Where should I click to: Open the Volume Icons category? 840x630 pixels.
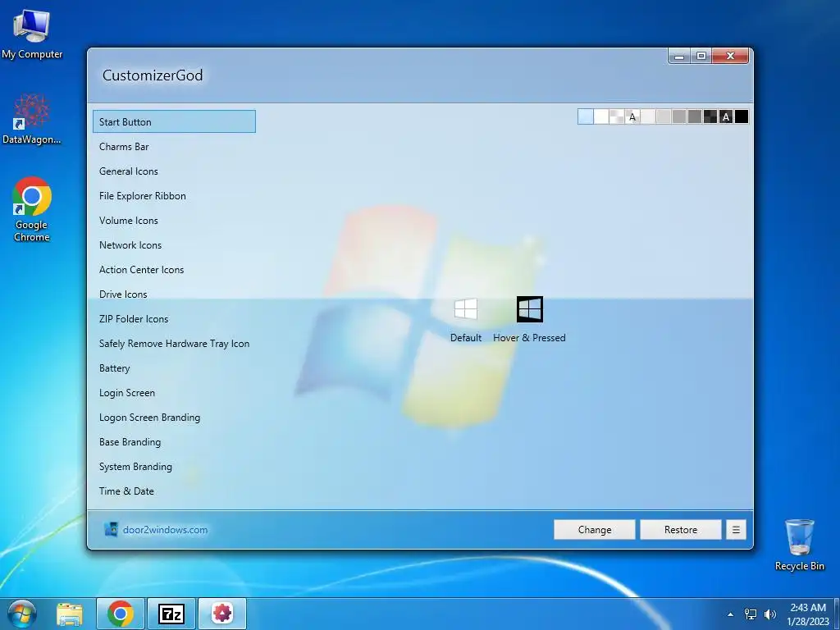pos(174,220)
